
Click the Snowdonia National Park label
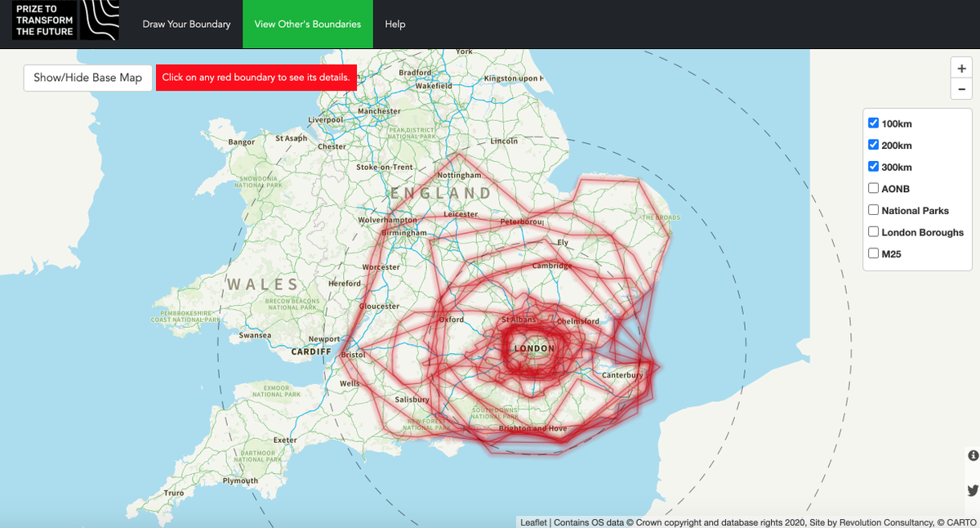pyautogui.click(x=257, y=181)
